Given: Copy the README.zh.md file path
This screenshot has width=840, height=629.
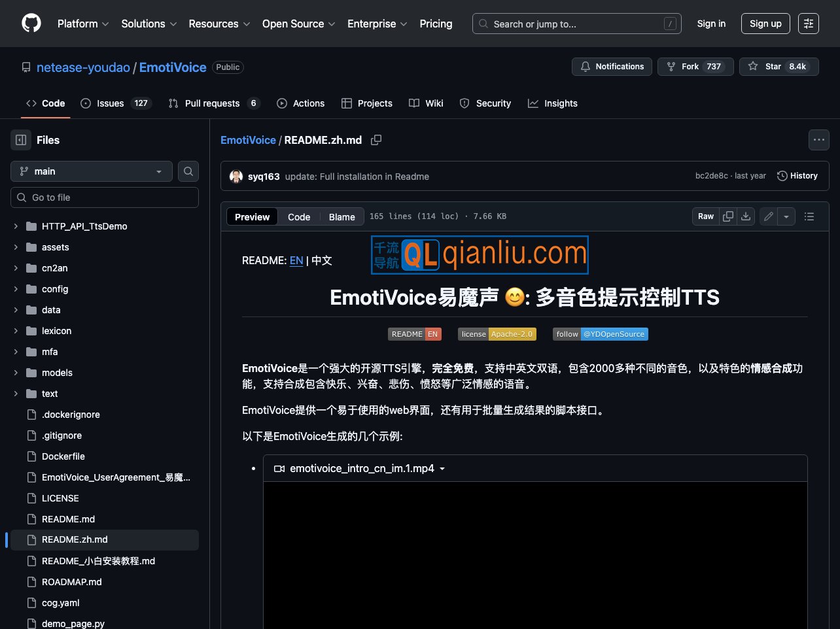Looking at the screenshot, I should coord(376,140).
